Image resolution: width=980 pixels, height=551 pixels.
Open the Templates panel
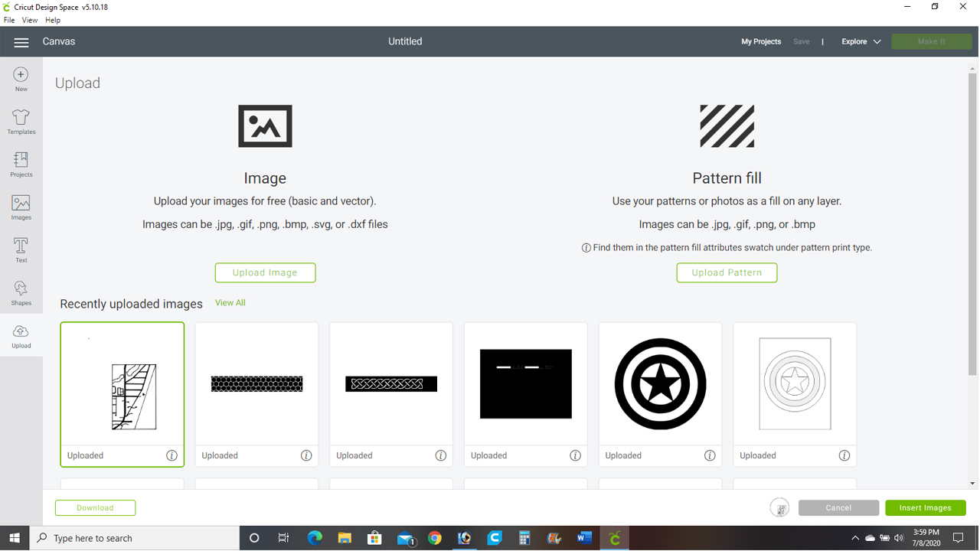21,122
